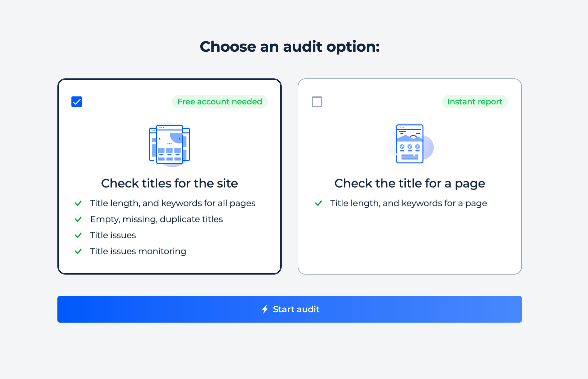Click green checkmark beside 'Title issues monitoring'
This screenshot has width=588, height=379.
(x=78, y=251)
